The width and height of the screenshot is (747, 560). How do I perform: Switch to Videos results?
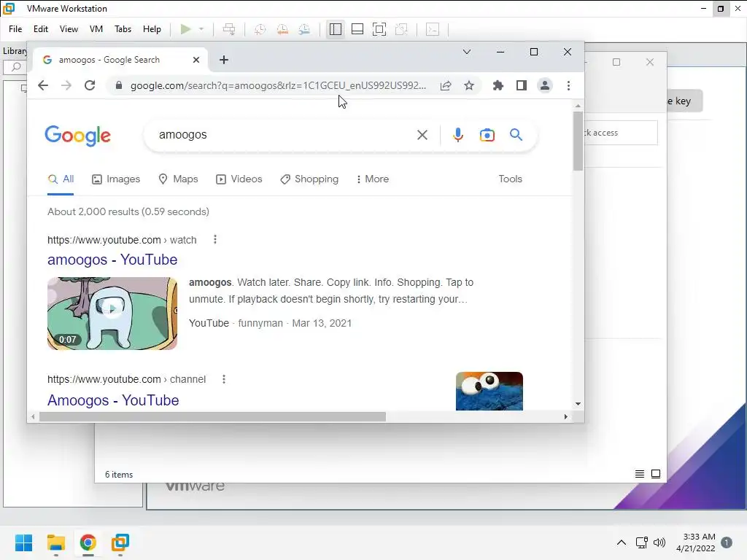coord(239,179)
